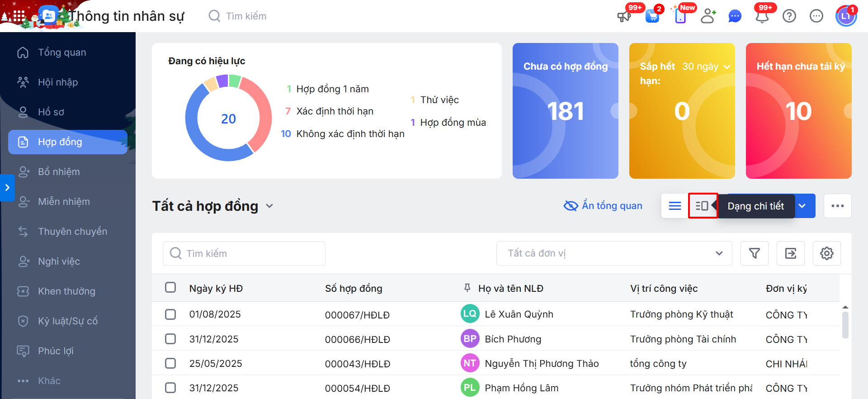
Task: Open the blue split-button dropdown arrow
Action: [802, 206]
